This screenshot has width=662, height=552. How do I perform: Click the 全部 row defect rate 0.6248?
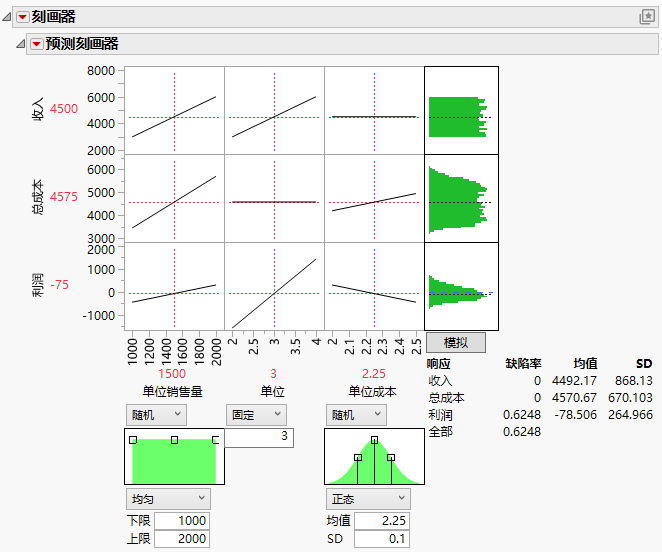[522, 432]
